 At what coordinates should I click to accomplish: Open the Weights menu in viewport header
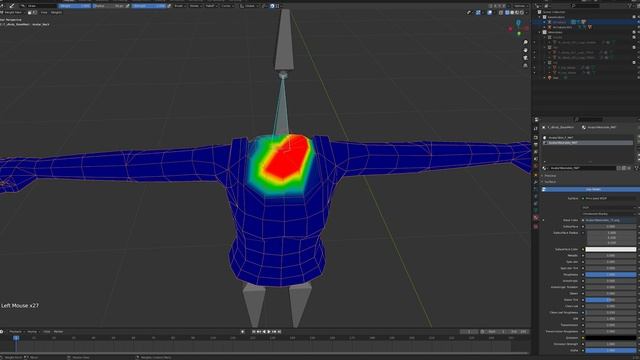pyautogui.click(x=56, y=13)
